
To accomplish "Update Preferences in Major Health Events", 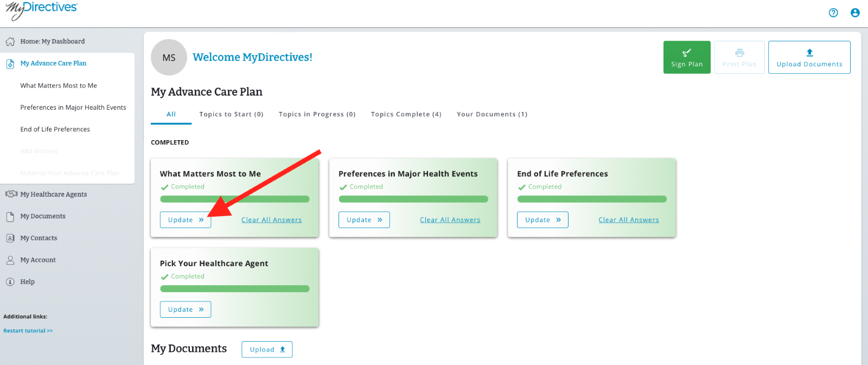I will pyautogui.click(x=364, y=220).
